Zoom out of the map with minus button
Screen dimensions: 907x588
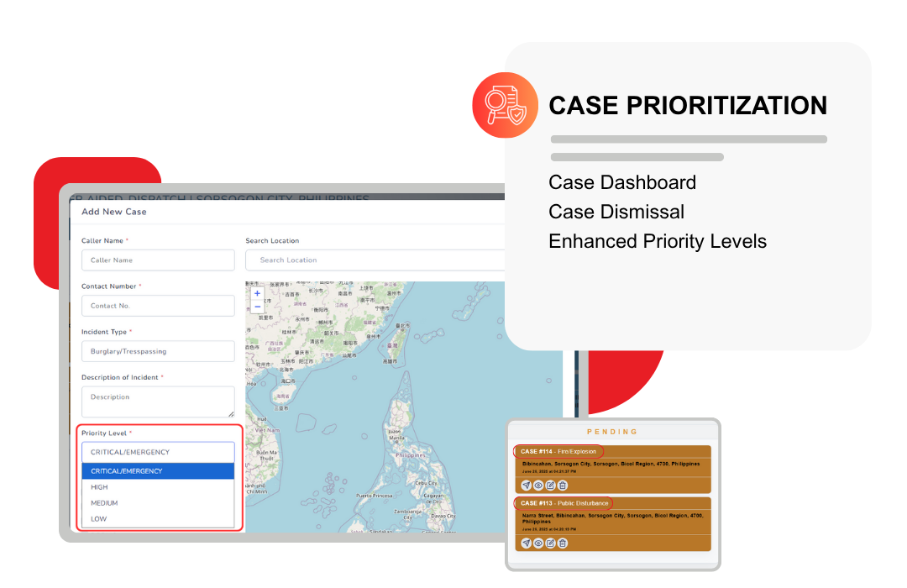coord(257,307)
